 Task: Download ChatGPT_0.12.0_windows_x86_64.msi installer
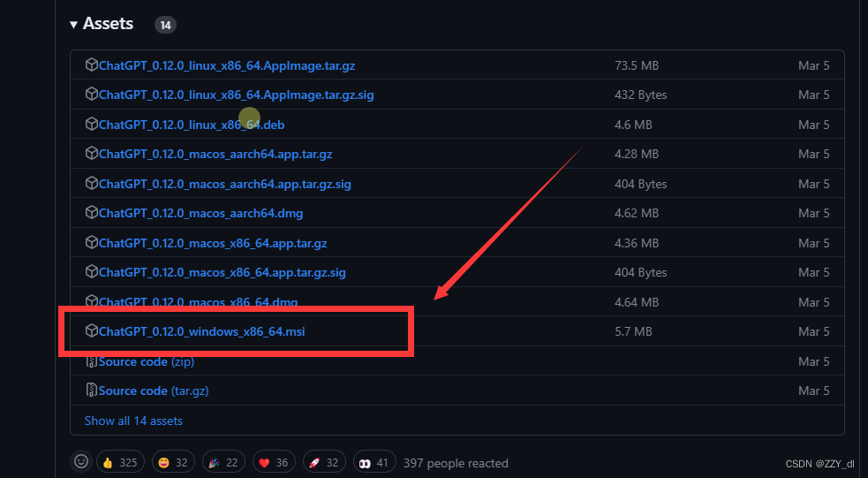point(202,331)
